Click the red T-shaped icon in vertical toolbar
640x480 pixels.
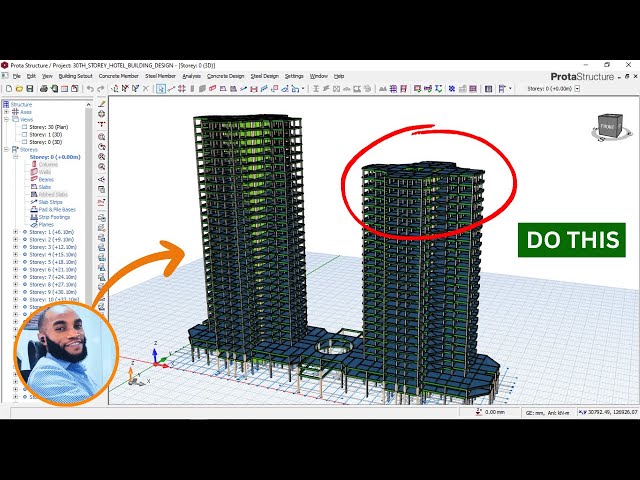[x=102, y=124]
